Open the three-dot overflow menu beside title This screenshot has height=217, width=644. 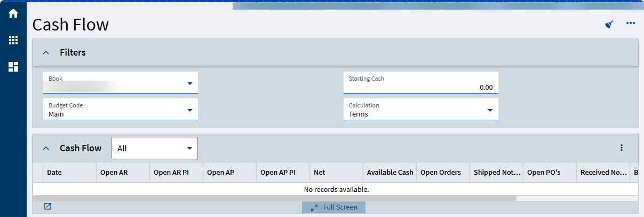631,23
